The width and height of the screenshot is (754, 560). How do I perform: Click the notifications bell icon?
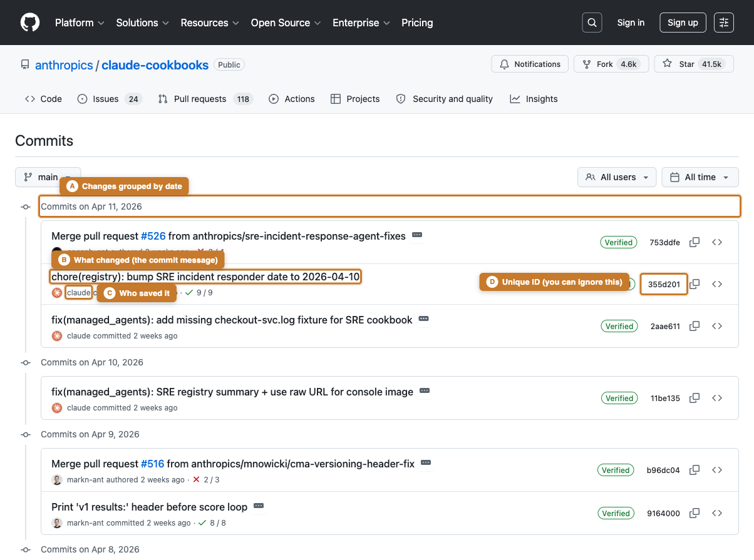tap(504, 64)
